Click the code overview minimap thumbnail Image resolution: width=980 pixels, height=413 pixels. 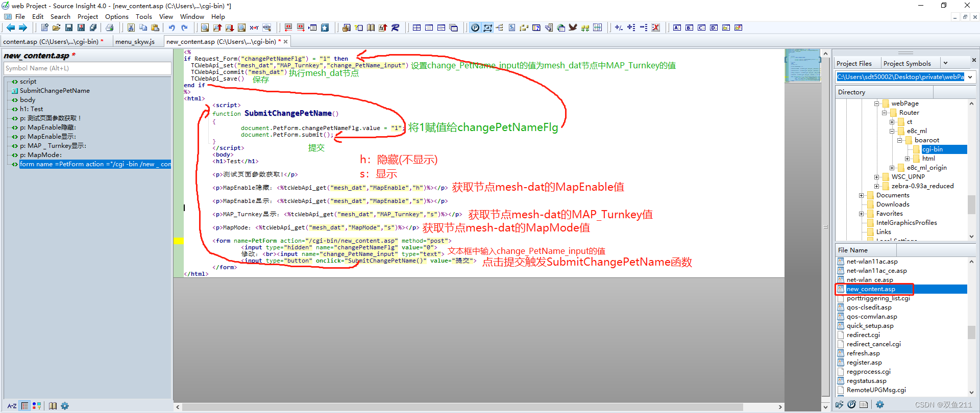802,65
